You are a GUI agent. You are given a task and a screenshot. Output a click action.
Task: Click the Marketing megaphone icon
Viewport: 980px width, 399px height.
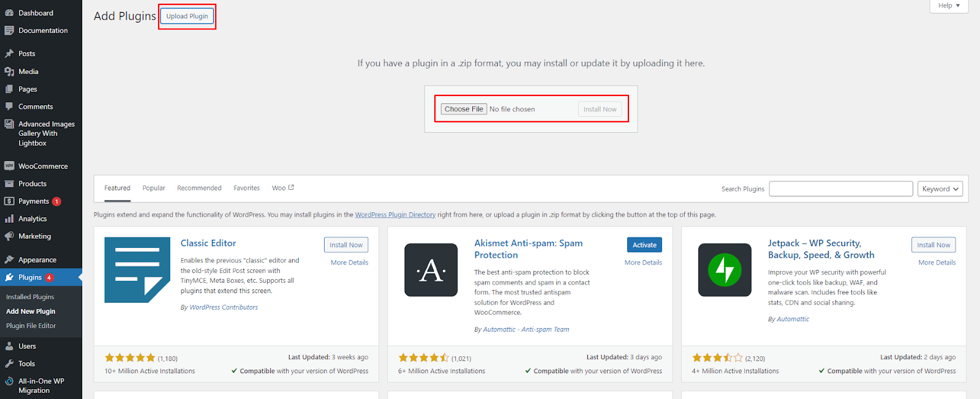9,236
